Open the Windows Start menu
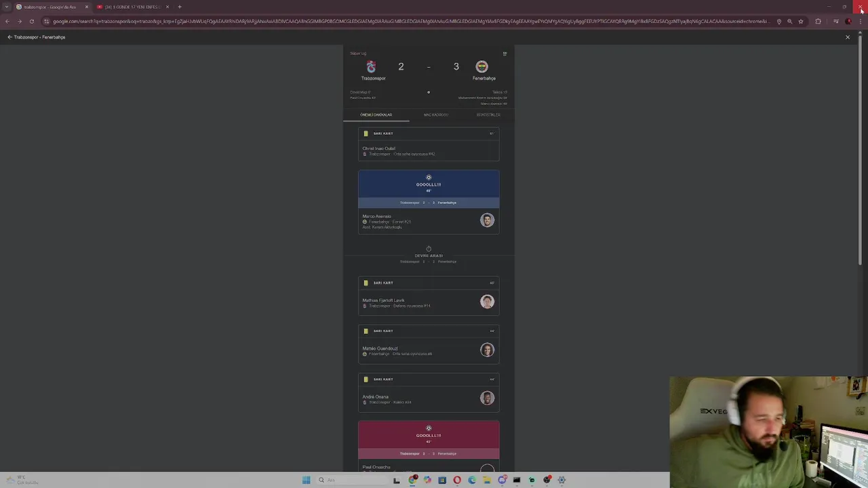 307,480
